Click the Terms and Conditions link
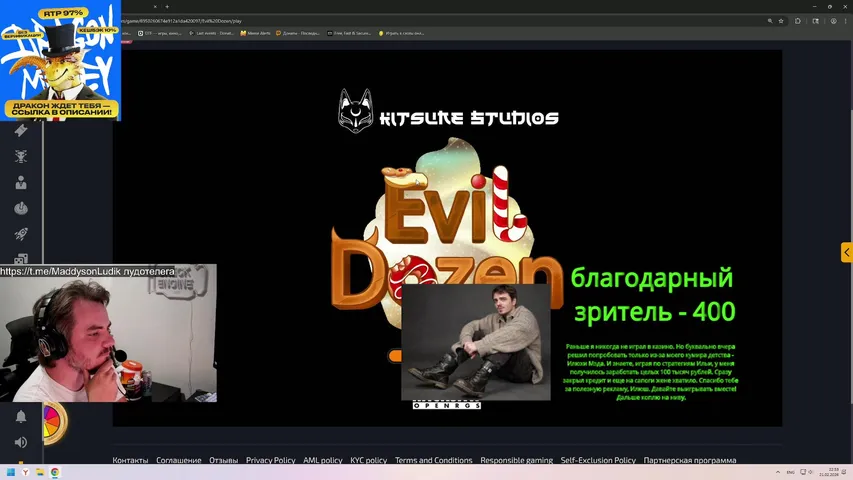Image resolution: width=853 pixels, height=480 pixels. click(x=433, y=460)
